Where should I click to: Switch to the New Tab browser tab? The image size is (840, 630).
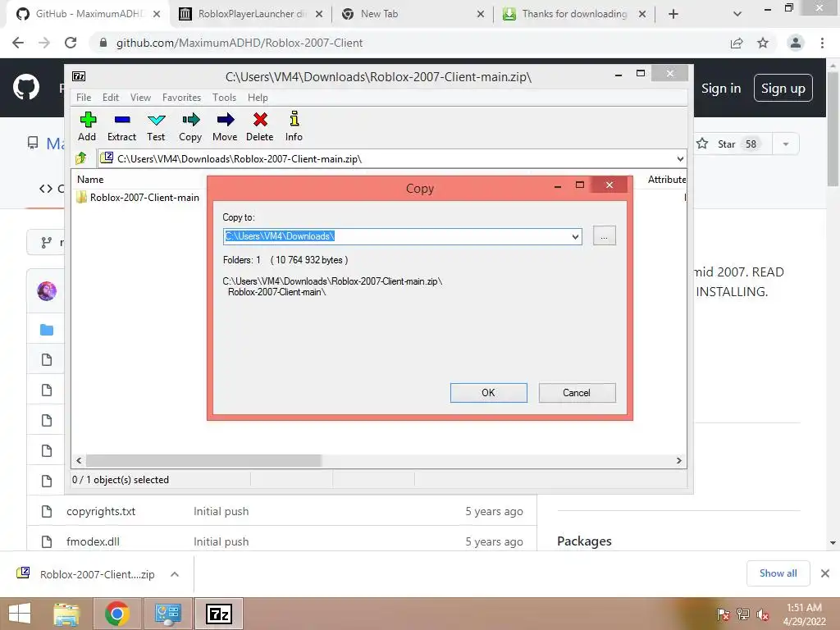click(413, 14)
